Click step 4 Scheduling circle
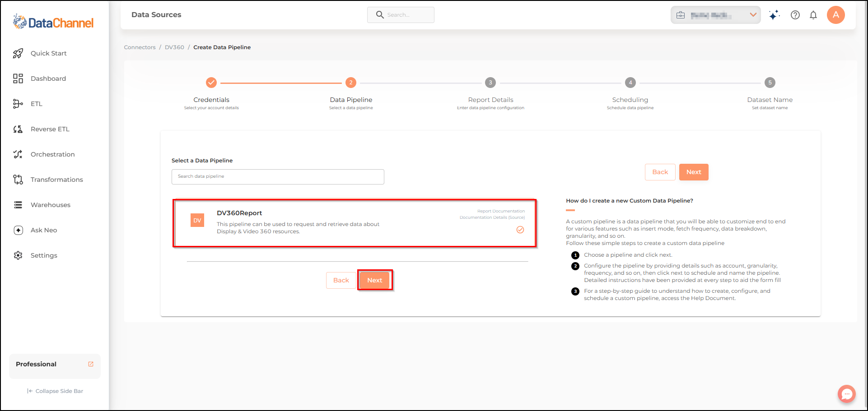The image size is (868, 411). click(630, 83)
